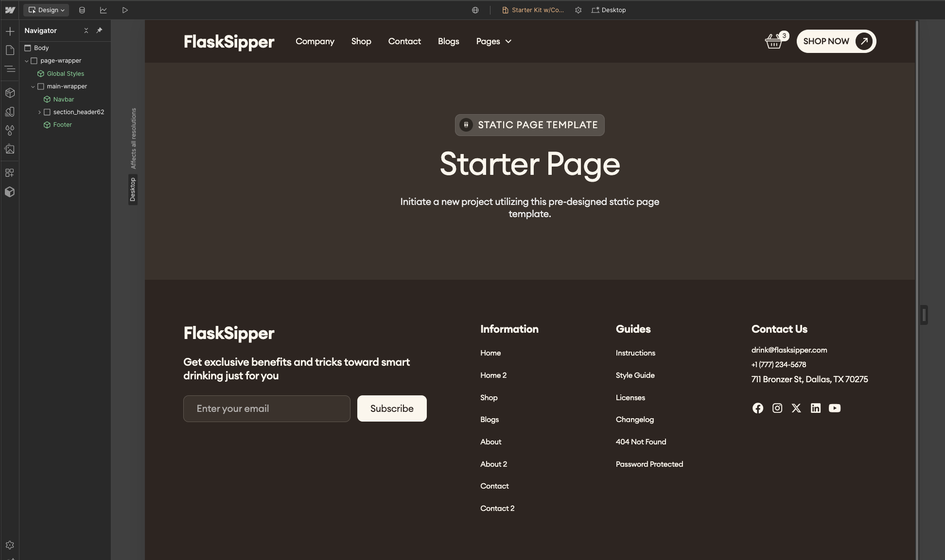Open the Add Elements panel
Viewport: 945px width, 560px height.
(10, 32)
